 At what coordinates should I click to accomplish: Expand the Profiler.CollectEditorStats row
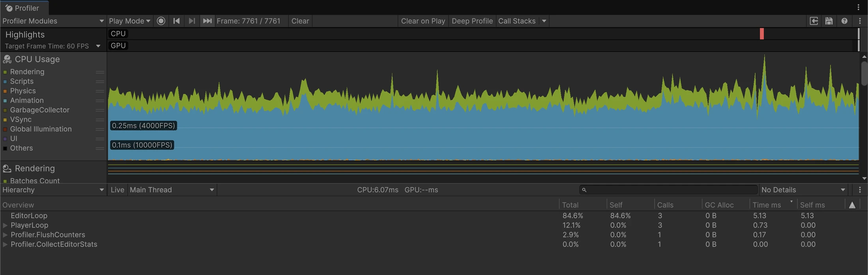5,245
